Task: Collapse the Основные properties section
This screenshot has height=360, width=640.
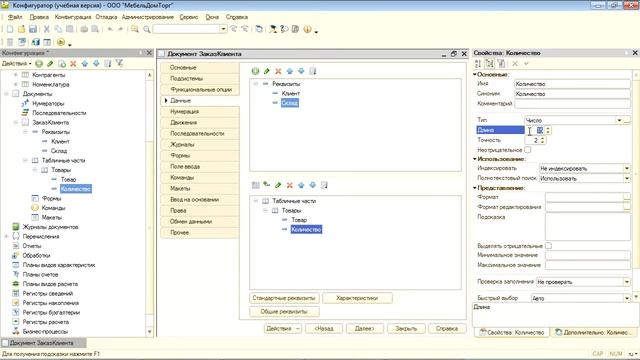Action: [475, 75]
